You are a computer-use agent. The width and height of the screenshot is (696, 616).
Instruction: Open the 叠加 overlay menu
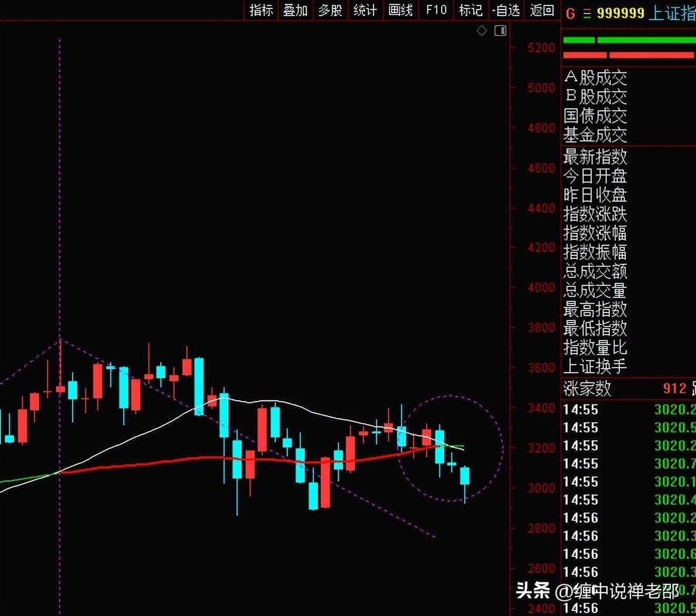[x=295, y=10]
